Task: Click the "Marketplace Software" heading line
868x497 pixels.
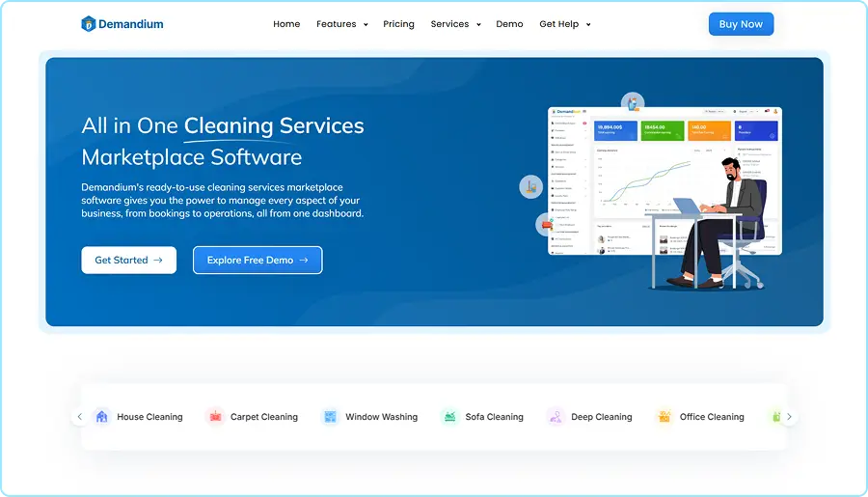Action: pos(192,157)
